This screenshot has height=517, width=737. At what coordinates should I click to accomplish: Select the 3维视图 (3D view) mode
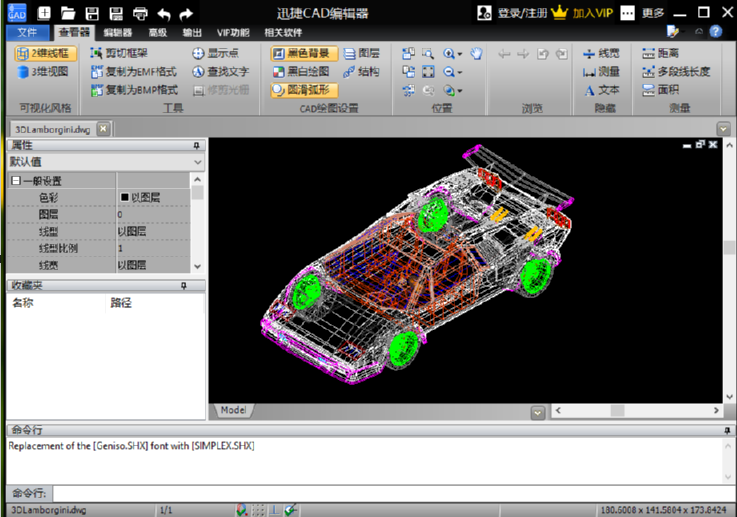[43, 72]
